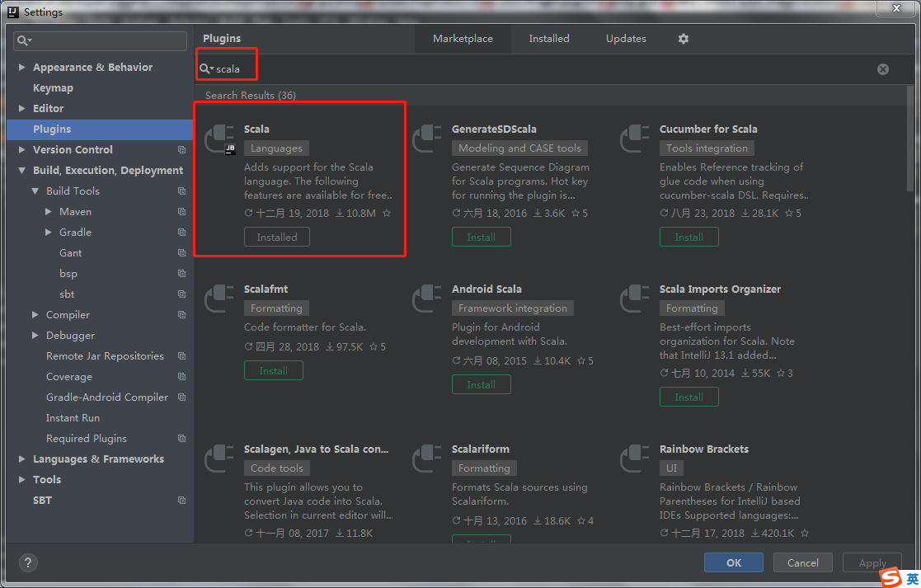The width and height of the screenshot is (921, 588).
Task: Click the project-level icon beside Coverage
Action: tap(181, 377)
